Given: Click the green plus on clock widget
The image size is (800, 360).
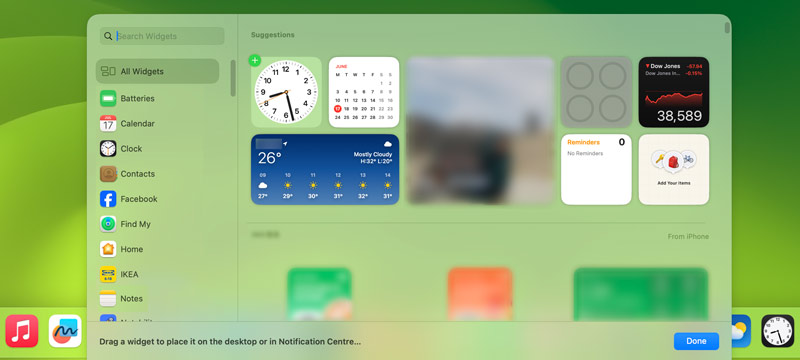Looking at the screenshot, I should (255, 61).
